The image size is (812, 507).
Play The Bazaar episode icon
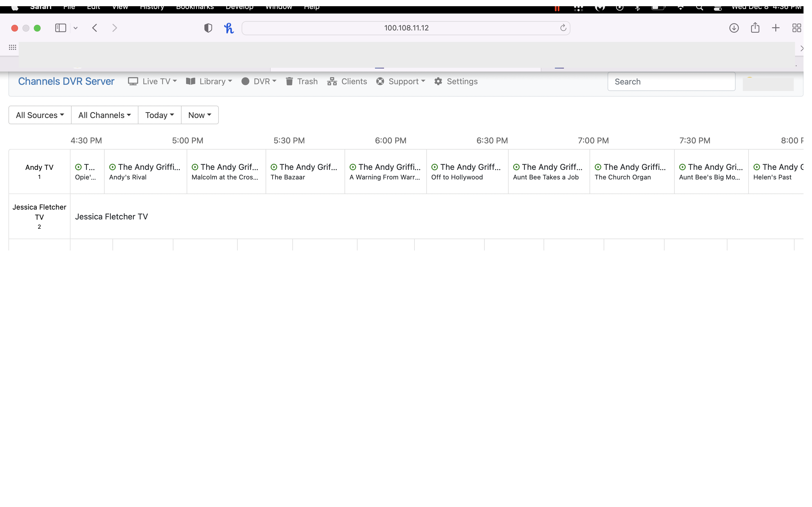coord(274,167)
